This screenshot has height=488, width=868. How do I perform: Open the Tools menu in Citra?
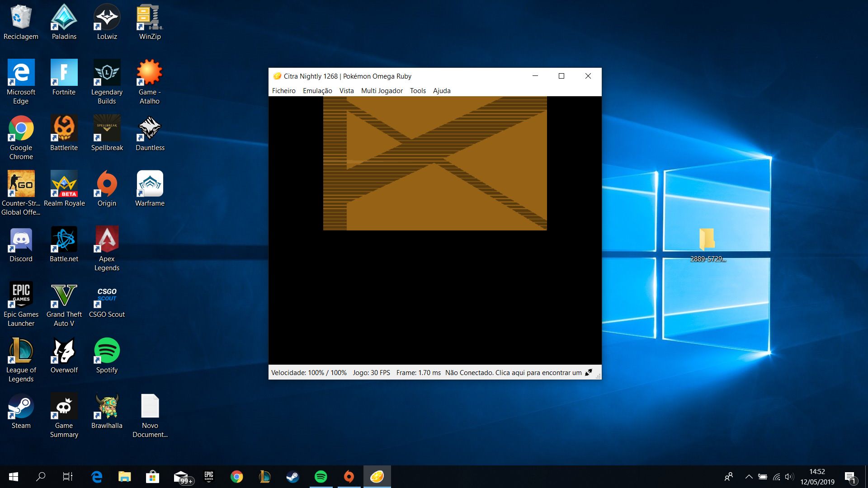pyautogui.click(x=418, y=90)
